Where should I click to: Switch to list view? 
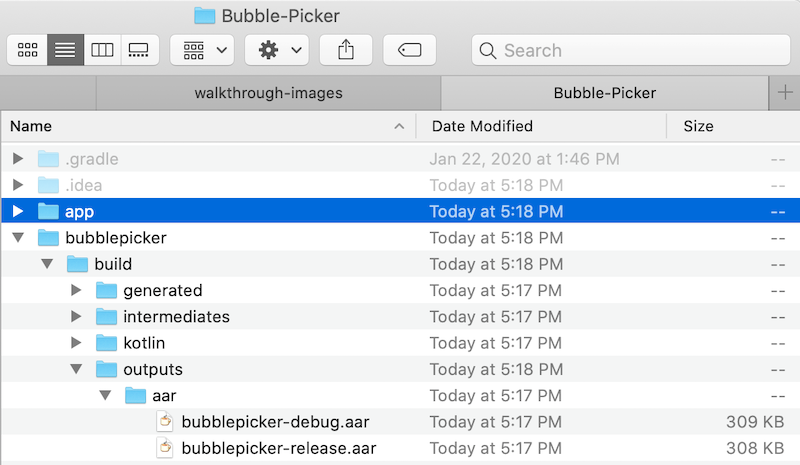pos(66,50)
